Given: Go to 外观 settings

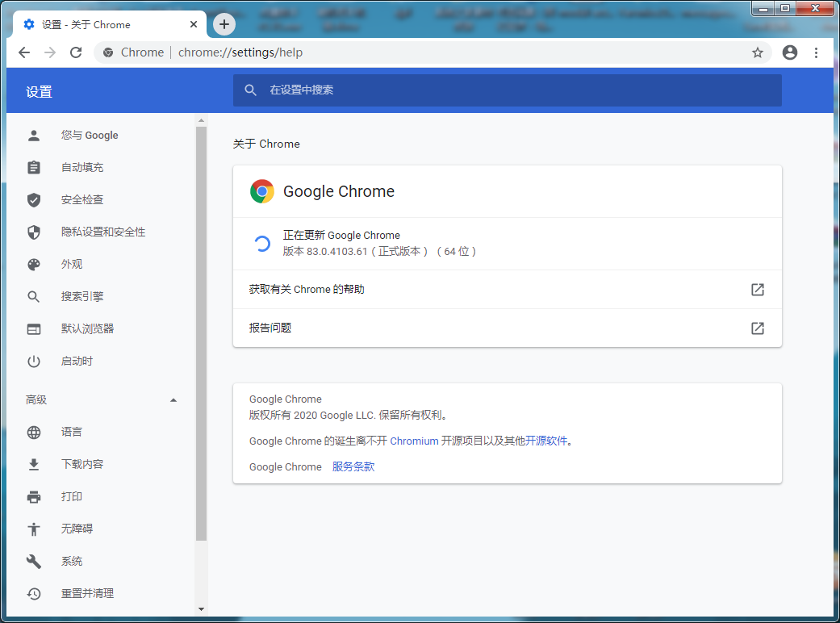Looking at the screenshot, I should point(72,265).
